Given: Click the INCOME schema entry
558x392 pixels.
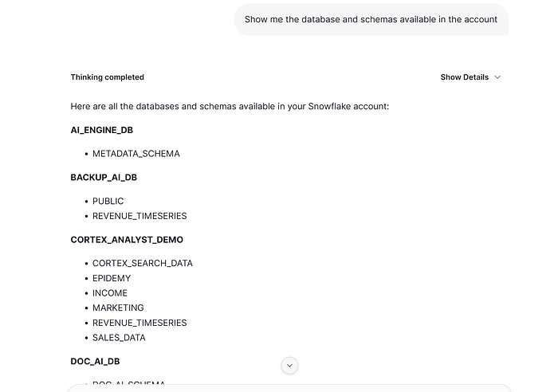Looking at the screenshot, I should (109, 293).
